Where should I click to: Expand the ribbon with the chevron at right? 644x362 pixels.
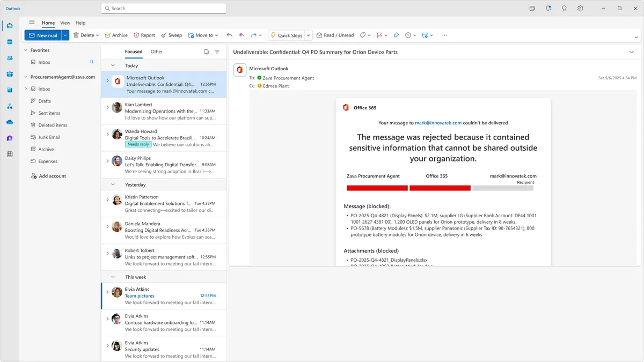click(636, 38)
